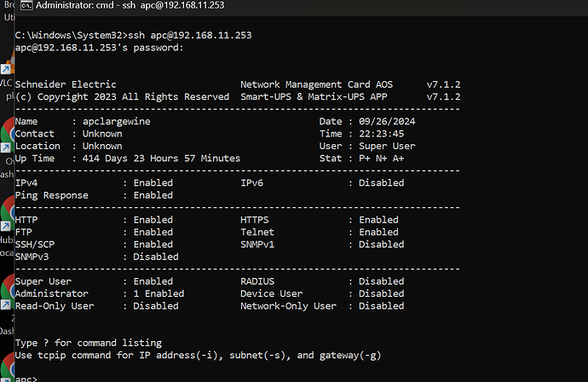Click 'Network Management Card AOS' text
The image size is (588, 382).
(x=316, y=84)
